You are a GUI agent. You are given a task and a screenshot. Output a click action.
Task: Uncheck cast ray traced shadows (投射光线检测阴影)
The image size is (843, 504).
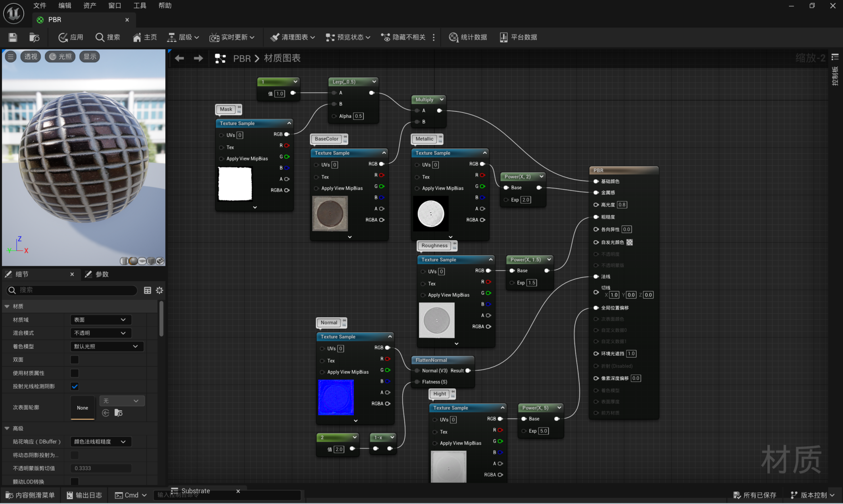click(75, 386)
